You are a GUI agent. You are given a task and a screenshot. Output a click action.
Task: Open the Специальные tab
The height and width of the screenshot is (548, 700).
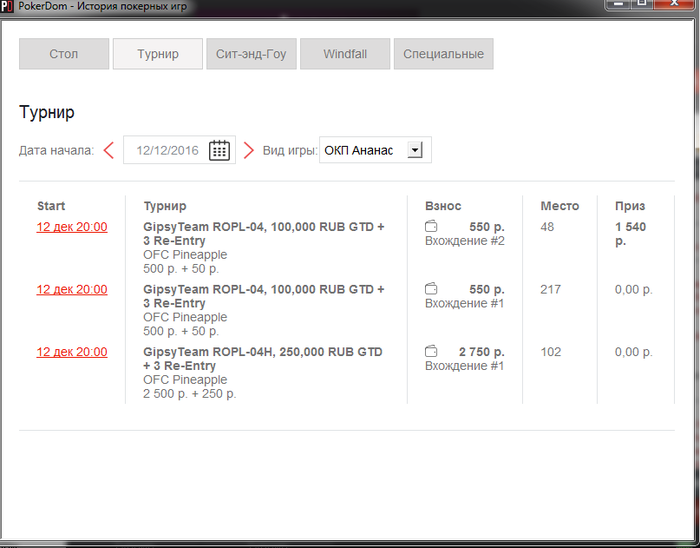[x=444, y=54]
